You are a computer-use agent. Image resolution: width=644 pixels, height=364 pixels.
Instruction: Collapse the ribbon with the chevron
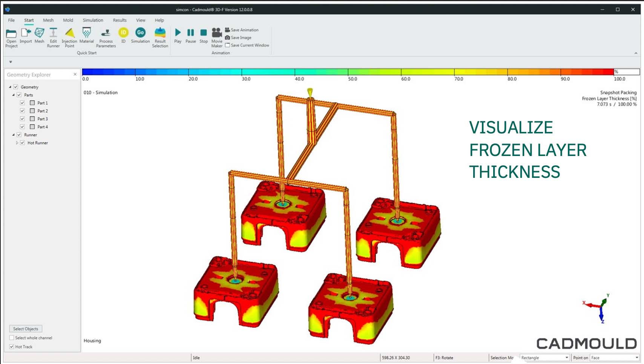click(x=636, y=53)
